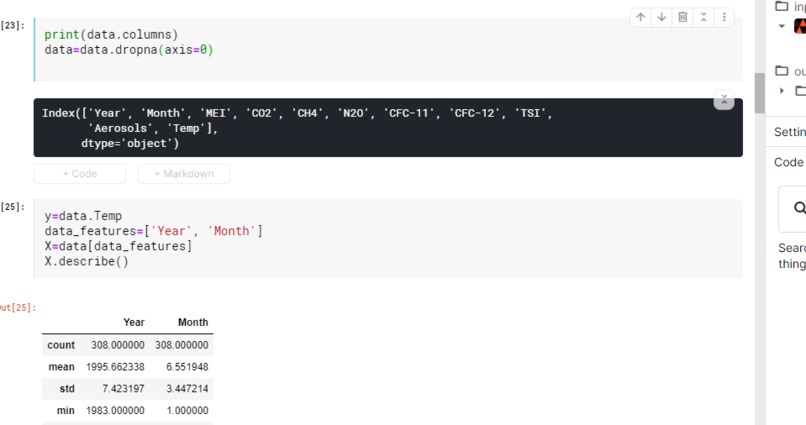Viewport: 806px width, 425px height.
Task: Click the value 7.423197
Action: [123, 389]
